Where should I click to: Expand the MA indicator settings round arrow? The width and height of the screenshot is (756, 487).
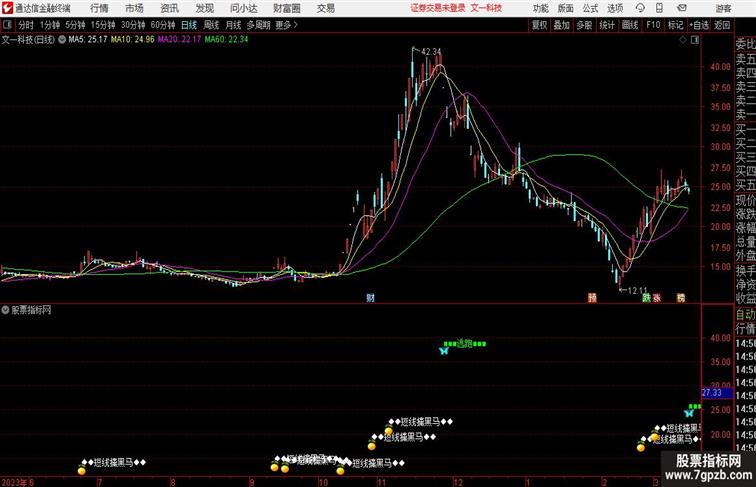(x=62, y=40)
